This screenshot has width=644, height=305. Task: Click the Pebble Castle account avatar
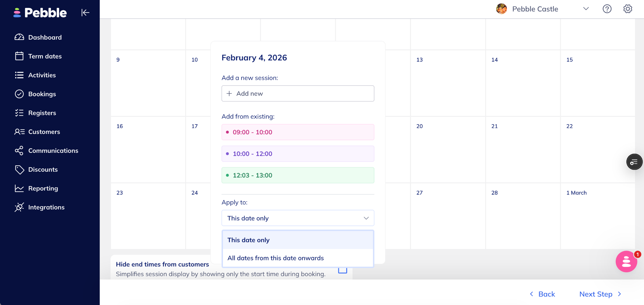[x=502, y=9]
